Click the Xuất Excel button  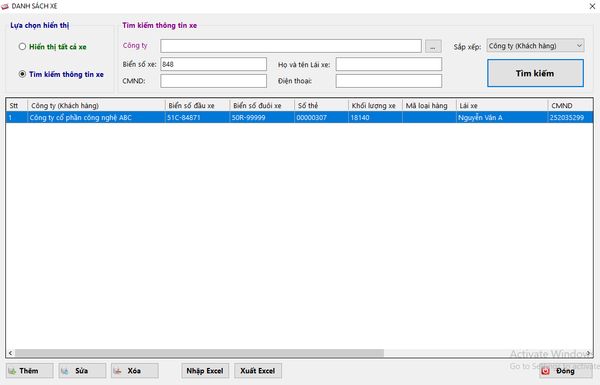(x=258, y=371)
